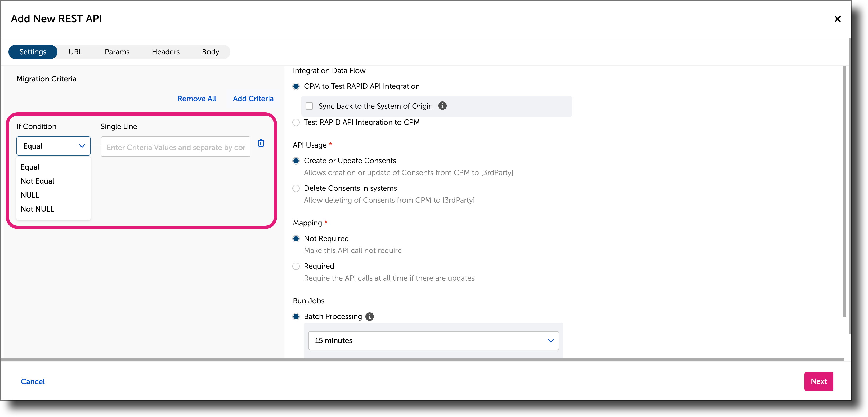Click the Next button
Image resolution: width=868 pixels, height=417 pixels.
[818, 381]
